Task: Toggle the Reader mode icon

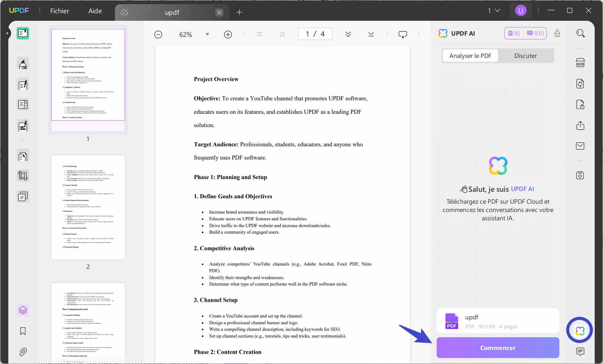Action: pos(23,33)
